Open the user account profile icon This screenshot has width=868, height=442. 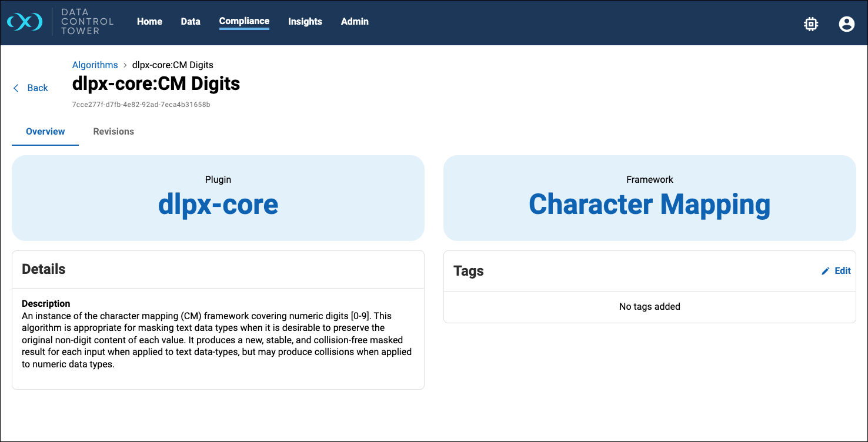pyautogui.click(x=846, y=24)
